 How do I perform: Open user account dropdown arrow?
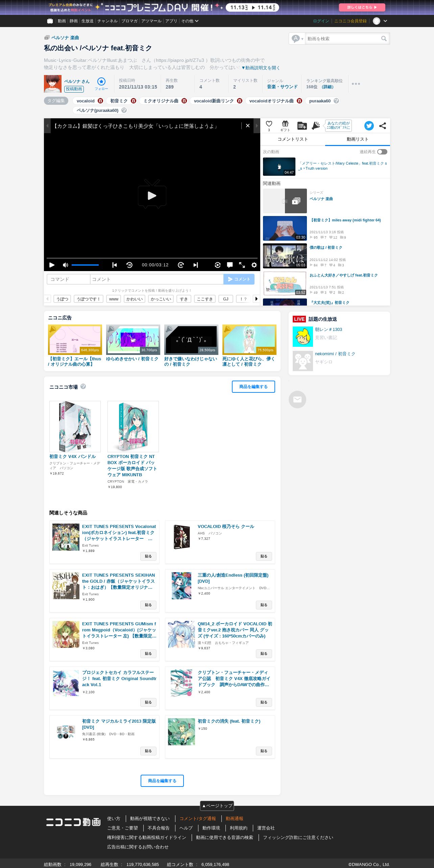[x=385, y=21]
